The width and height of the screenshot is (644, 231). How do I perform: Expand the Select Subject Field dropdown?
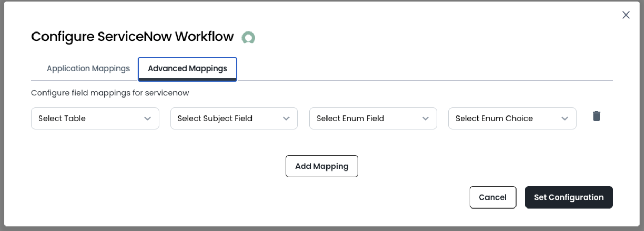coord(234,118)
